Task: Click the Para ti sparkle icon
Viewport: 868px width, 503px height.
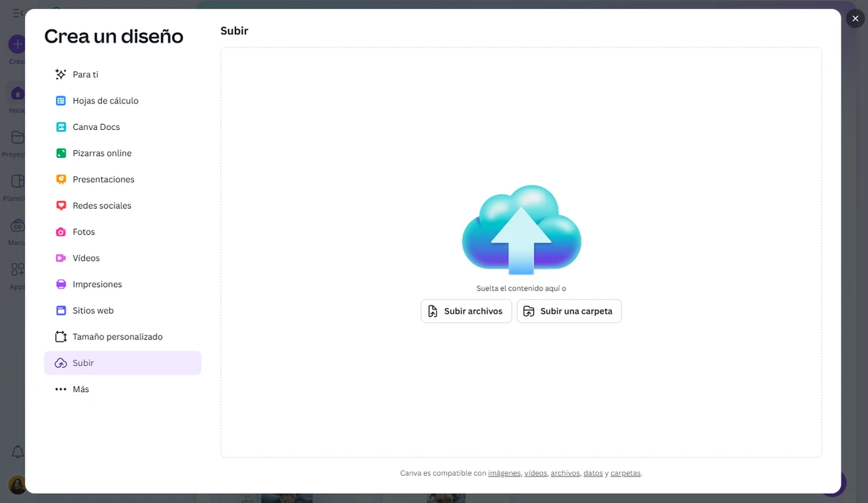Action: pos(61,74)
